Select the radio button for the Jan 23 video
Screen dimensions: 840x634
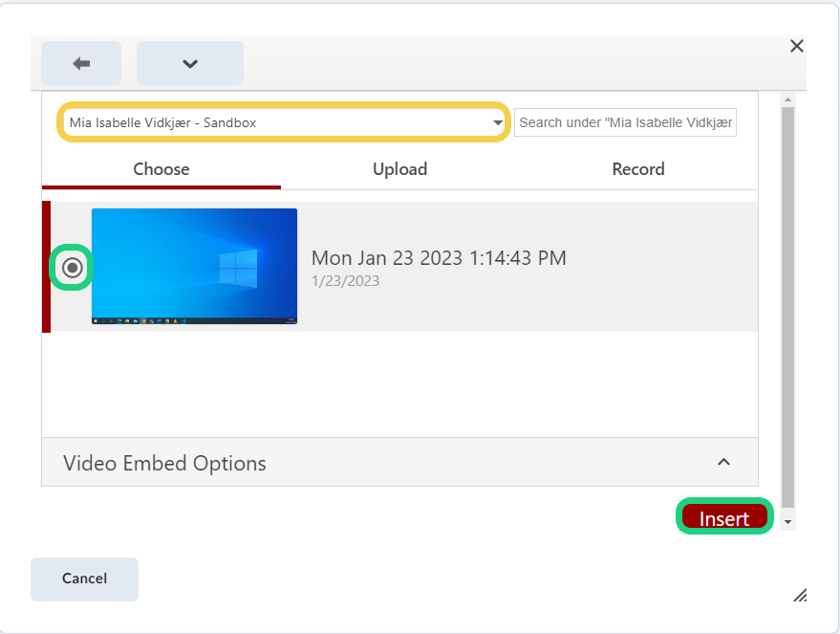pyautogui.click(x=71, y=268)
